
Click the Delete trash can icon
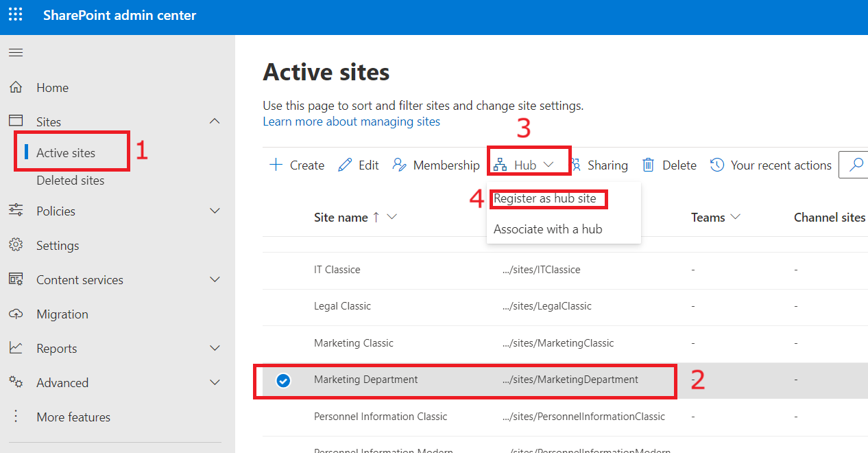click(648, 165)
